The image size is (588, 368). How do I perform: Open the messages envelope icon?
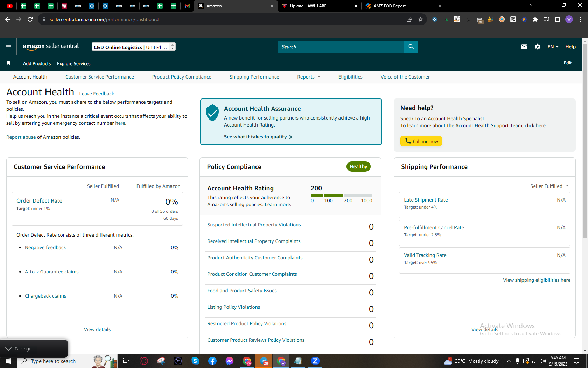[x=524, y=47]
